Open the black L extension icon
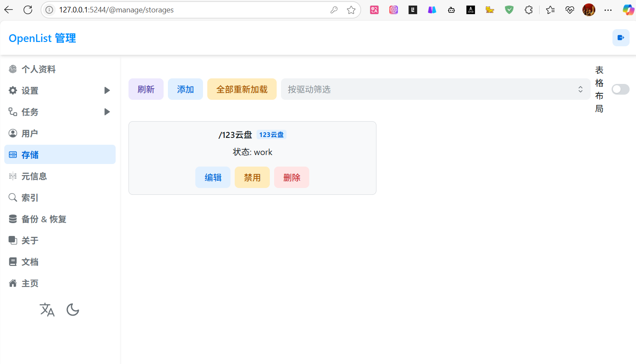636x364 pixels. [413, 10]
